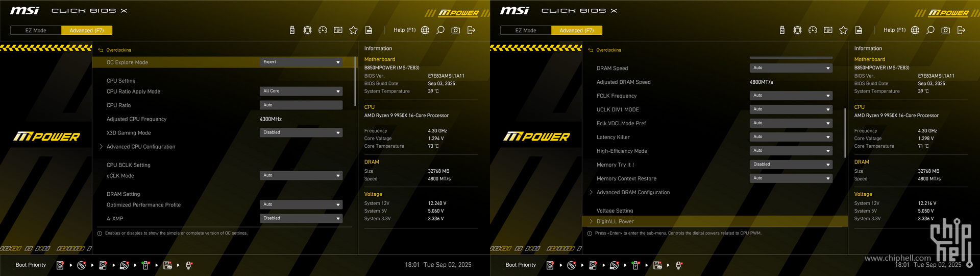
Task: Click back arrow beside Overclocking in left BIOS
Action: (x=101, y=50)
